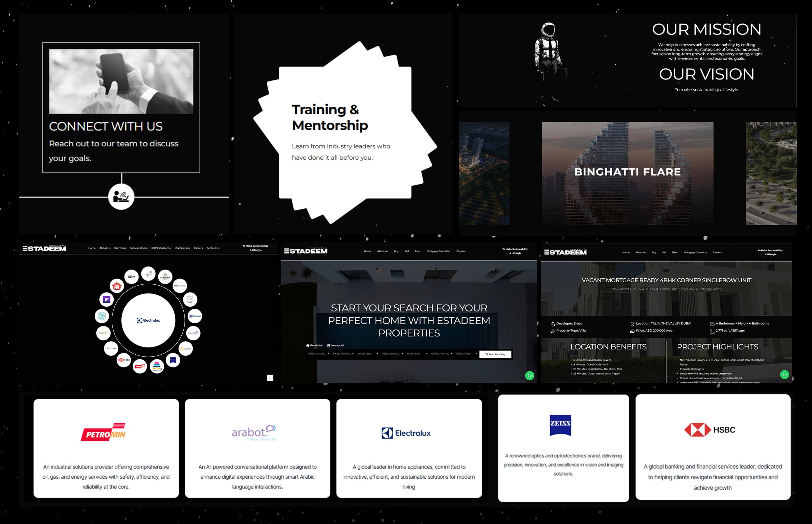Viewport: 812px width, 524px height.
Task: Select the HSBC logo bubble in the client wheel
Action: click(x=124, y=360)
